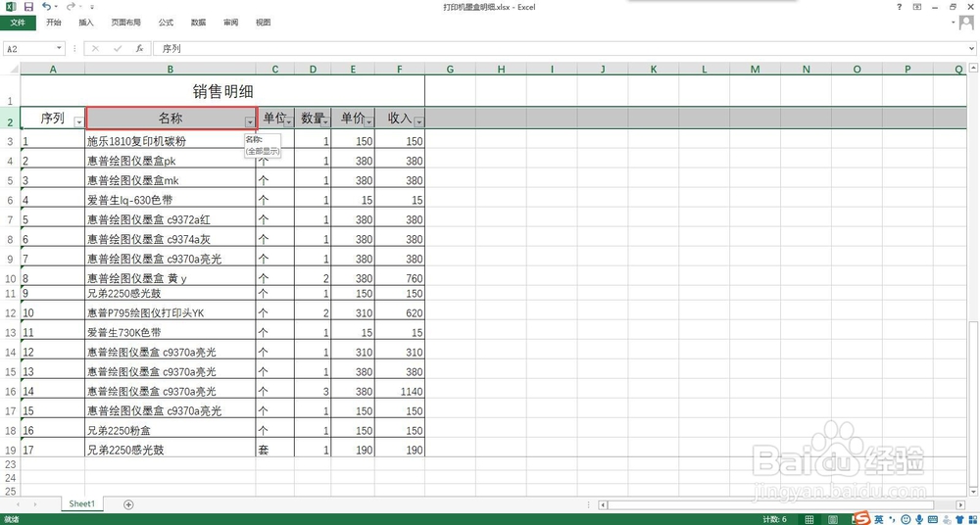Open the account dropdown arrow beside the avatar
Viewport: 980px width, 525px height.
(954, 23)
